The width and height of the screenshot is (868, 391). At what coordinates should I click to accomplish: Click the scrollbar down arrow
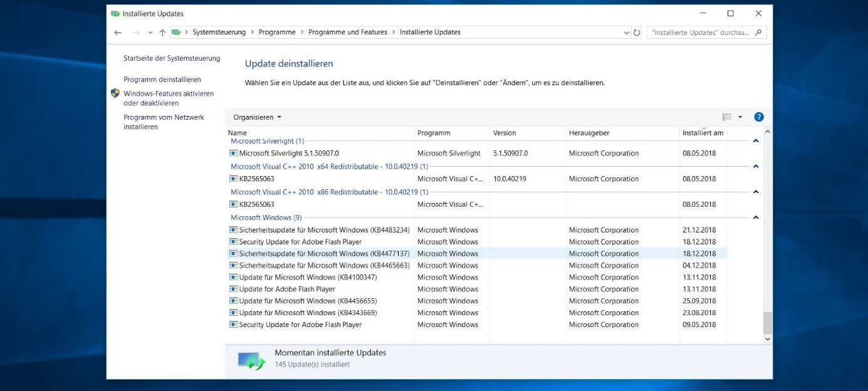(768, 338)
